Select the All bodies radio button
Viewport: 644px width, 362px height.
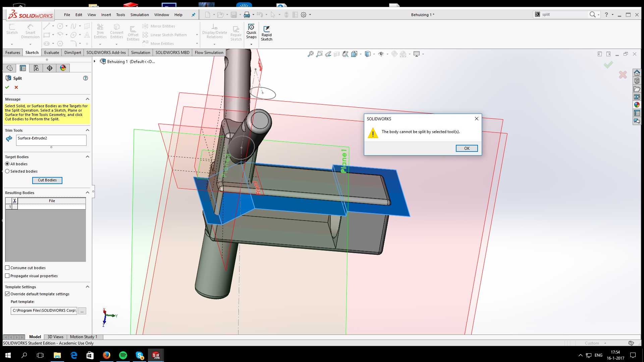[x=7, y=164]
